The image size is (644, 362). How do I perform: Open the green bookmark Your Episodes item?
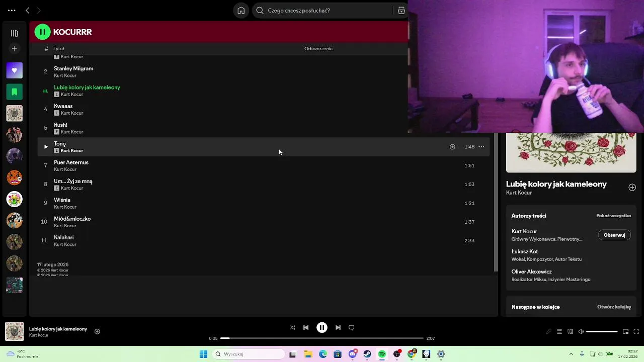pyautogui.click(x=14, y=92)
